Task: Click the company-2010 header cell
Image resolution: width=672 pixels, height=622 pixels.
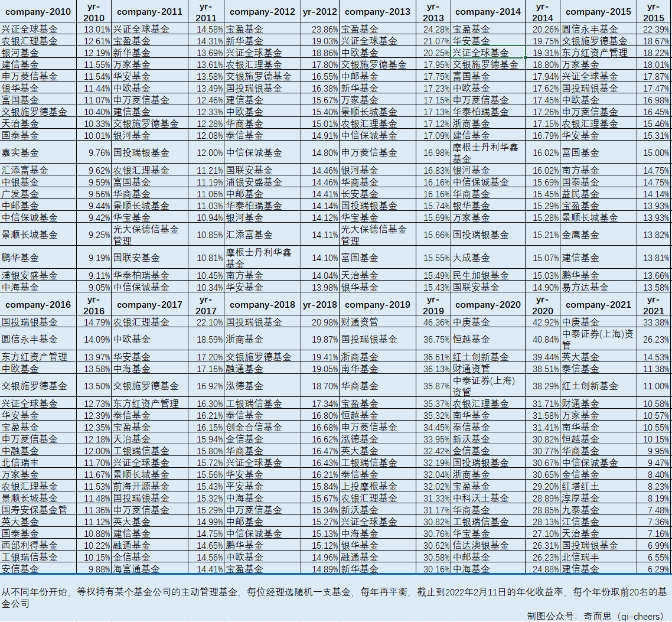Action: (38, 12)
